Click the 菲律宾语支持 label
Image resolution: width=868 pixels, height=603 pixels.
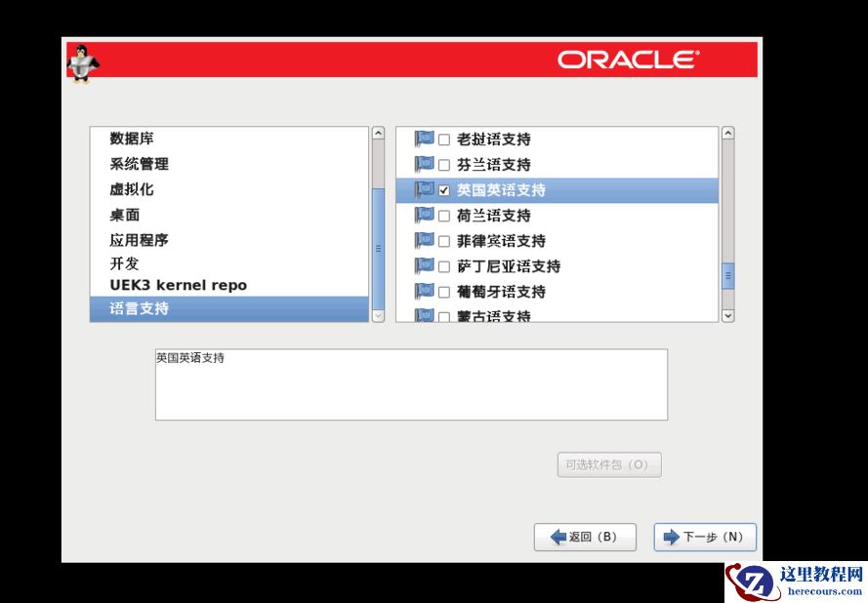501,241
